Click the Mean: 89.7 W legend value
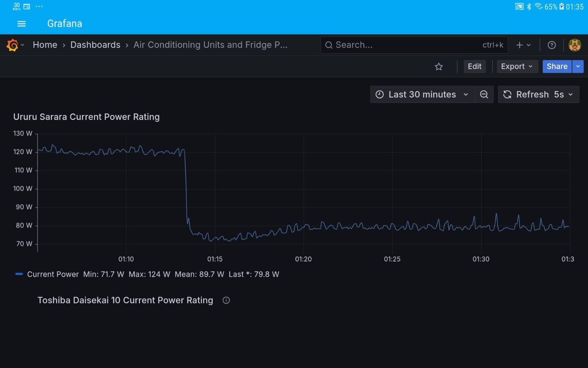The width and height of the screenshot is (588, 368). pos(199,275)
